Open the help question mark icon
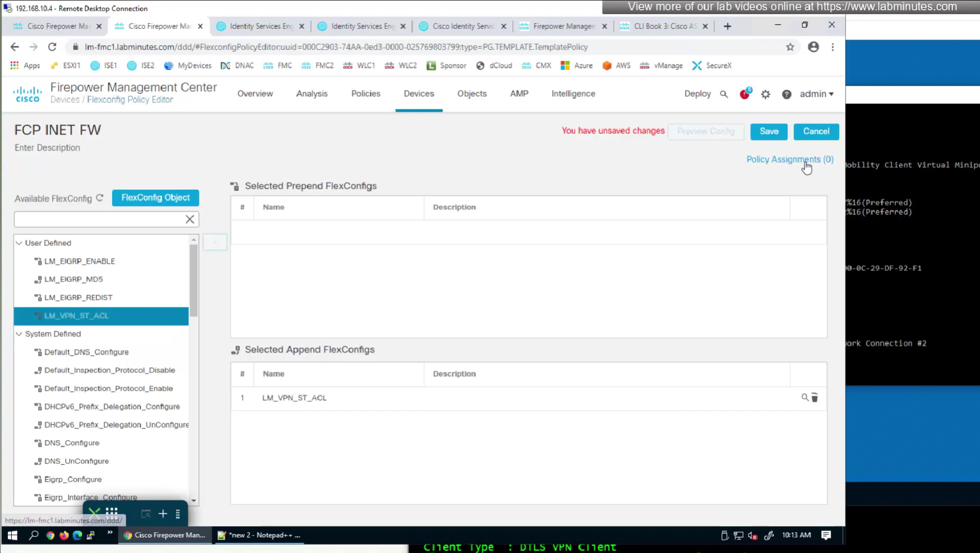The height and width of the screenshot is (553, 980). [x=786, y=94]
